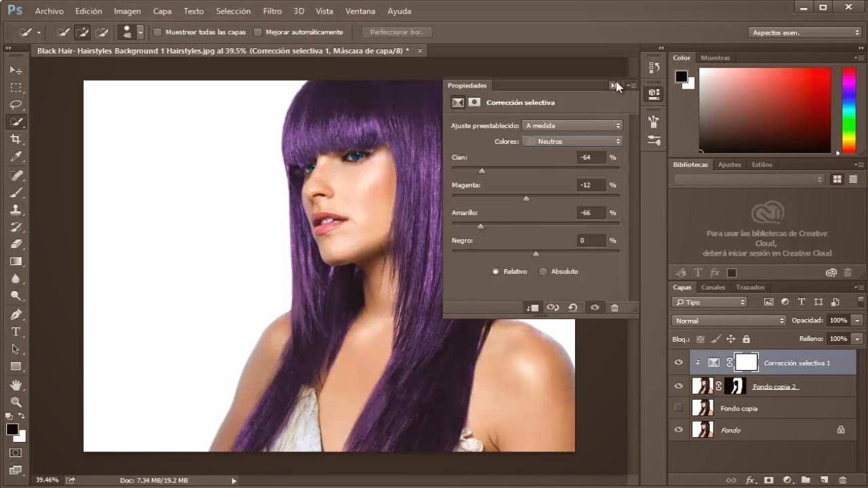This screenshot has height=488, width=868.
Task: Click the Corrección selectiva 1 layer mask thumbnail
Action: (746, 363)
